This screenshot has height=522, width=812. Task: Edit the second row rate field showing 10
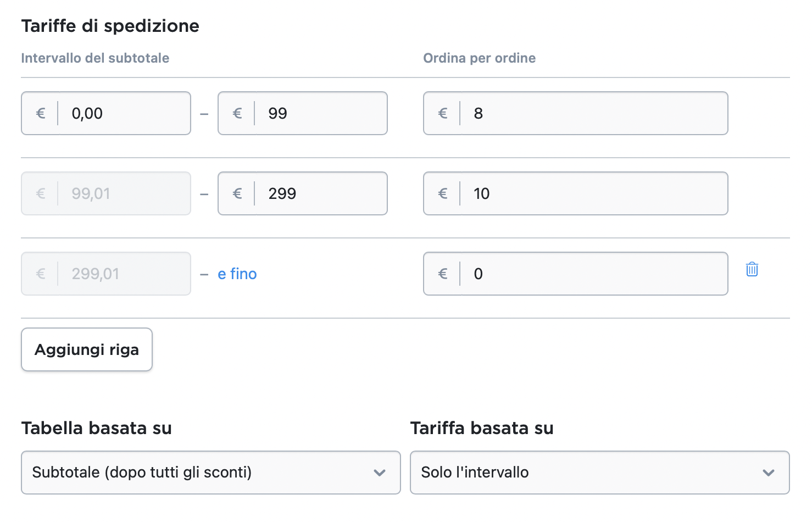pos(593,193)
